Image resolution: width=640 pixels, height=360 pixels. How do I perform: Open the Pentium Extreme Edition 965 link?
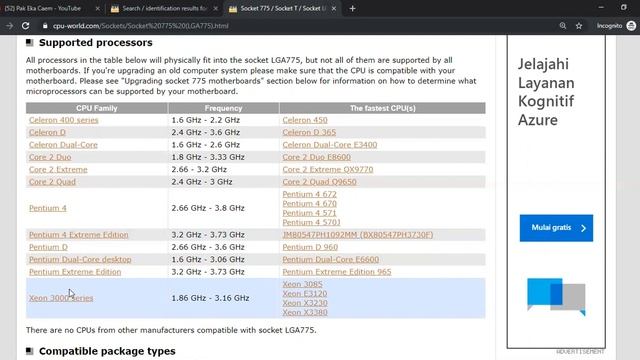tap(337, 272)
